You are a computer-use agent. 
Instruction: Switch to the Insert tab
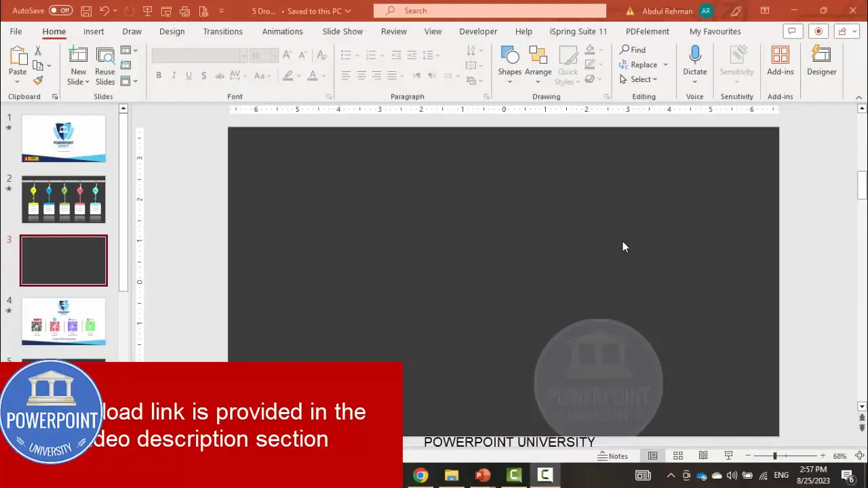click(x=94, y=31)
